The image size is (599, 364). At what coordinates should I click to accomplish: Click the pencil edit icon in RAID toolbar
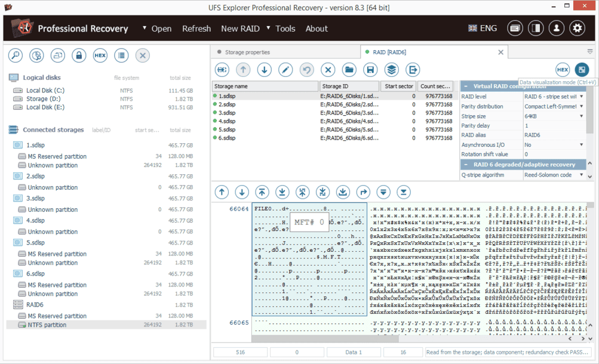(x=285, y=70)
